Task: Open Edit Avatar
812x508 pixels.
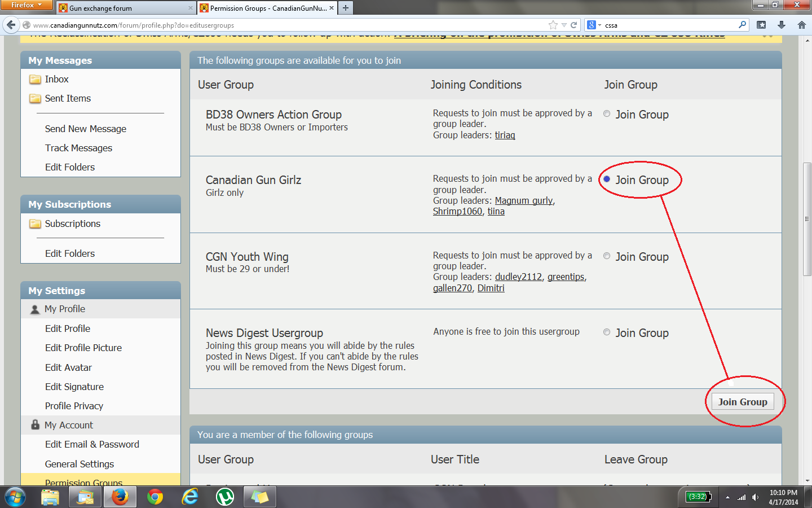Action: (x=68, y=367)
